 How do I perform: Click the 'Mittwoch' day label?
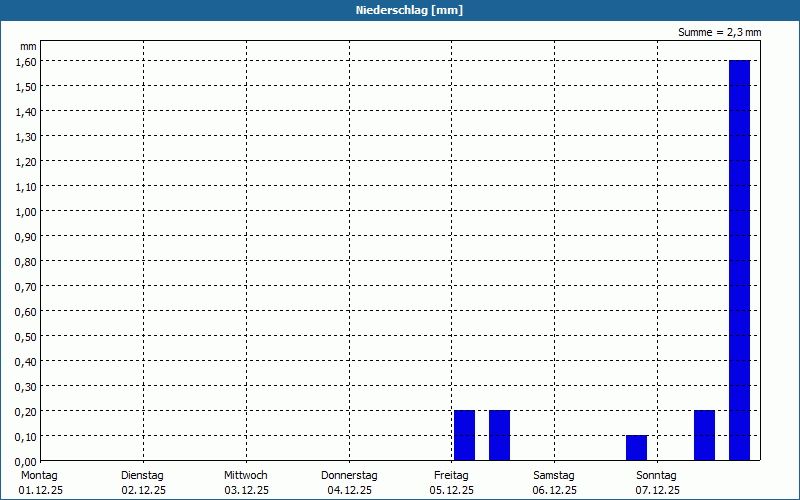[245, 475]
